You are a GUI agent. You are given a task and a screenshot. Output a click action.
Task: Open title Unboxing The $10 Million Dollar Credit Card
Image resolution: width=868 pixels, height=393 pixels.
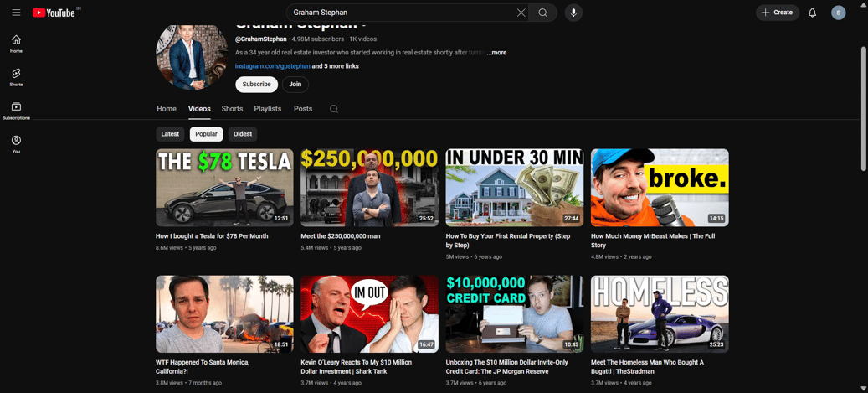(x=506, y=366)
